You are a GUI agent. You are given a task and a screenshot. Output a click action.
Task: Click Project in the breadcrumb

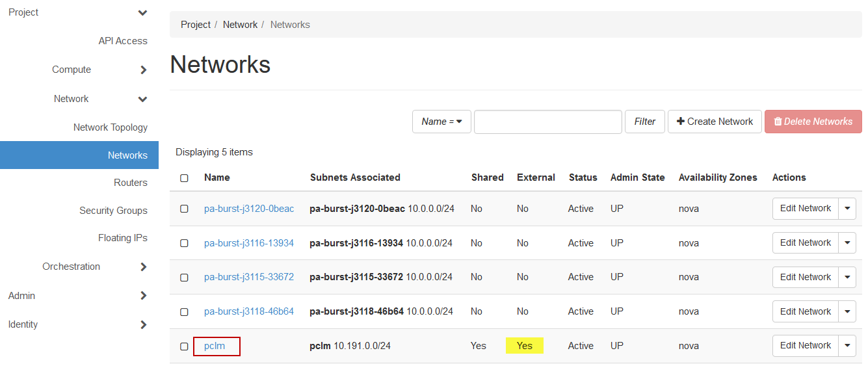tap(195, 25)
